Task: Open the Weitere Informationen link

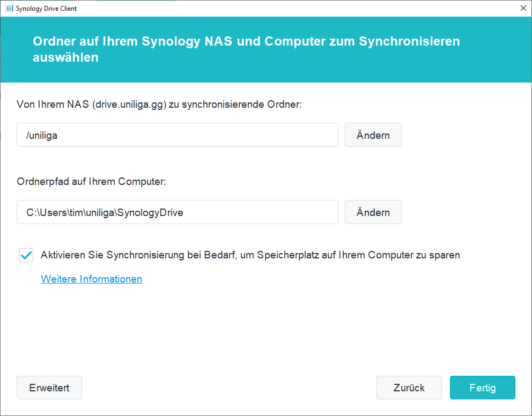Action: [x=91, y=279]
